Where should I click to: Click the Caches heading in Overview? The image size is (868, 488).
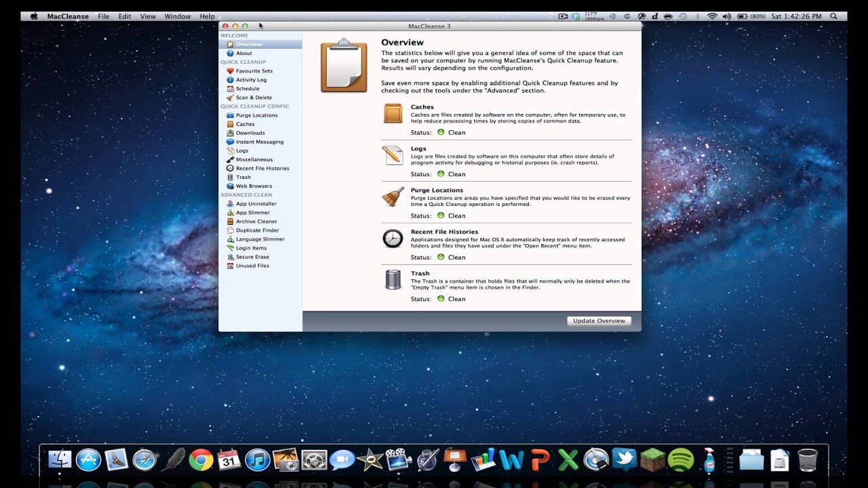422,107
